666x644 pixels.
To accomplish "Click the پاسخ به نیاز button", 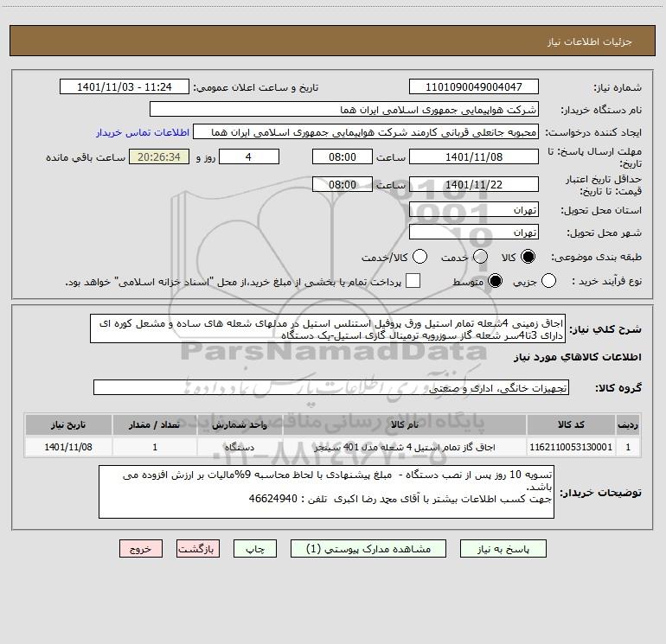I will [503, 549].
